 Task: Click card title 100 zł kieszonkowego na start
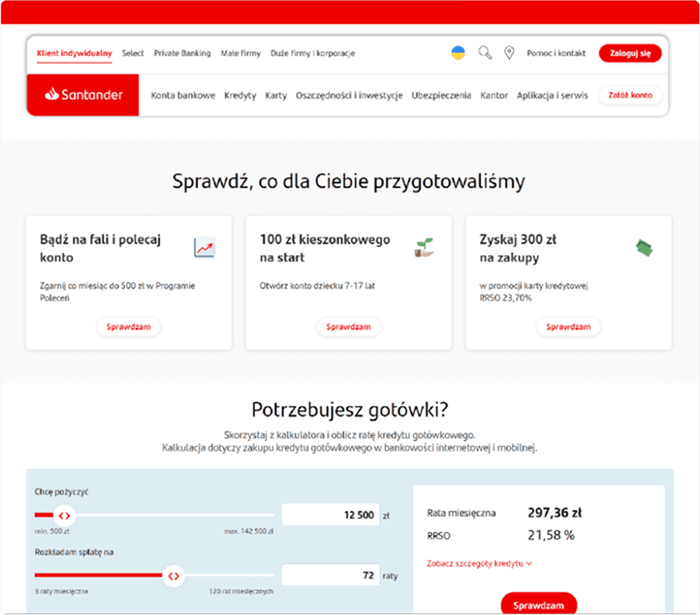pos(325,248)
